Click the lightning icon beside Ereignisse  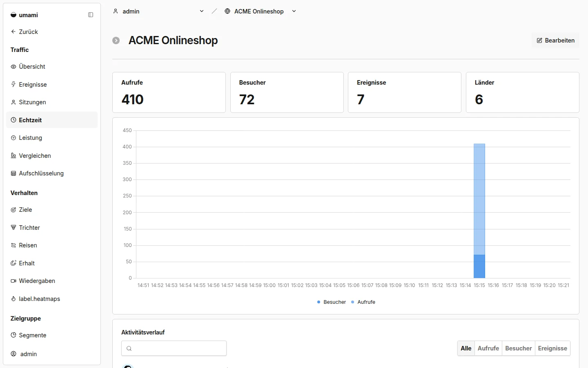click(x=13, y=84)
